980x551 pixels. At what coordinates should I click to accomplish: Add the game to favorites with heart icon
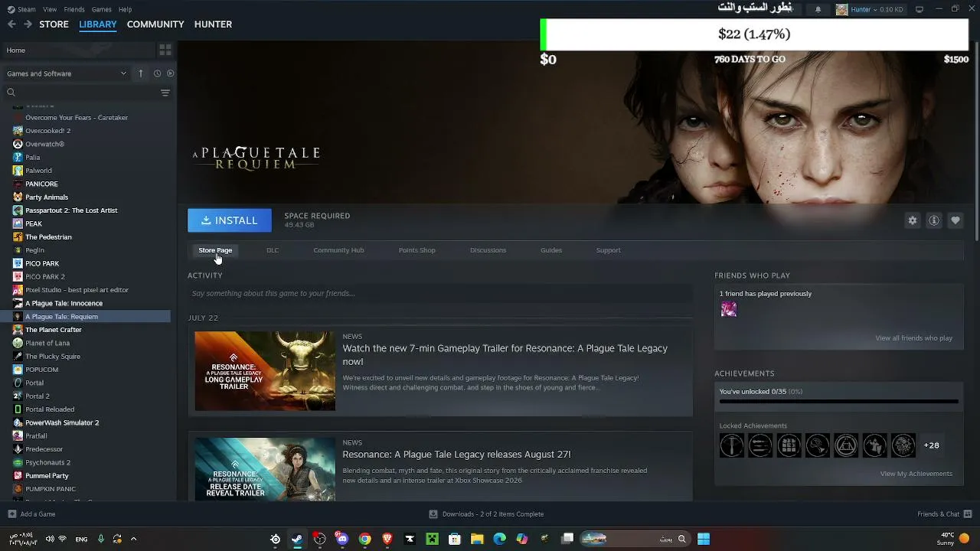click(955, 220)
